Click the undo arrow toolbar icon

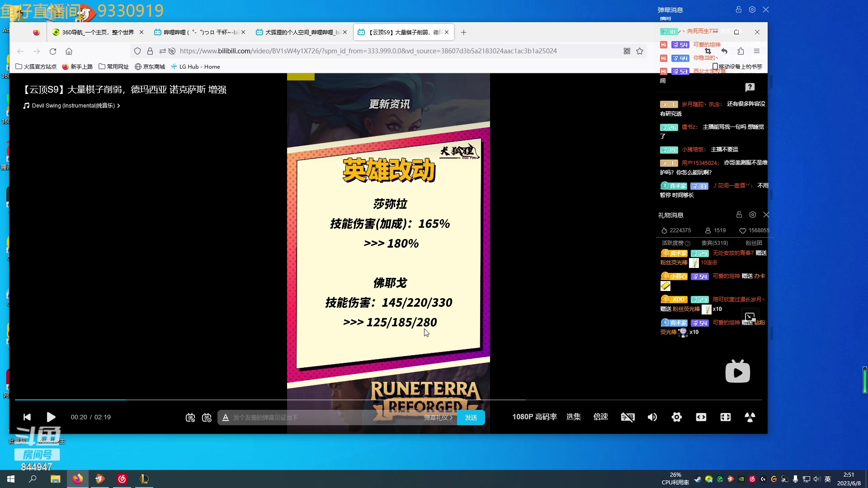click(724, 51)
